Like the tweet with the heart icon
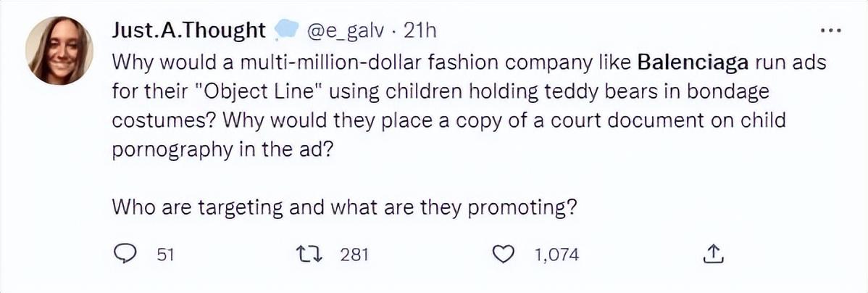Viewport: 868px width, 293px height. click(502, 254)
